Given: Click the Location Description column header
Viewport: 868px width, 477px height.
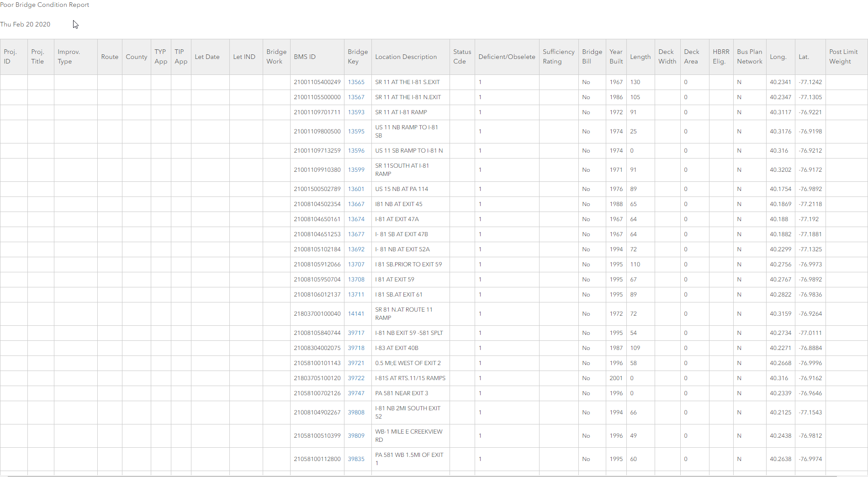Looking at the screenshot, I should (406, 57).
